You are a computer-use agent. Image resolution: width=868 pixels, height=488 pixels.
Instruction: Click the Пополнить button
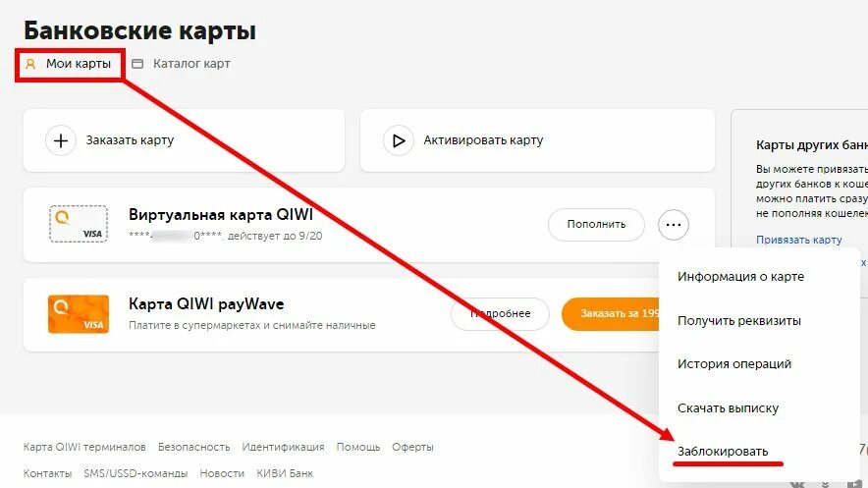[x=596, y=225]
